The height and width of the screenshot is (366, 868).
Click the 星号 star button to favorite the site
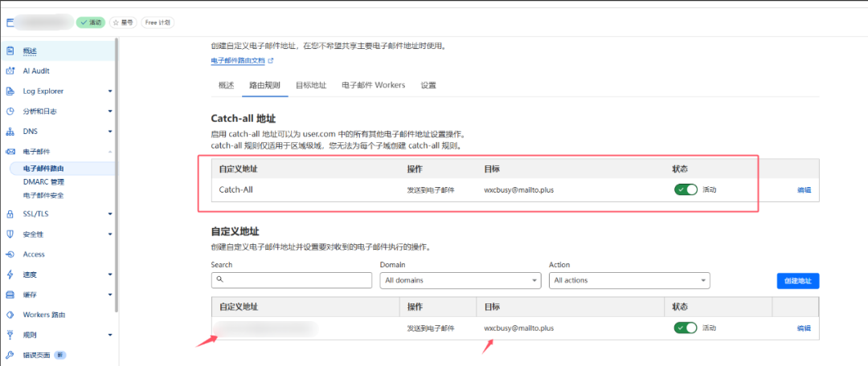point(123,22)
